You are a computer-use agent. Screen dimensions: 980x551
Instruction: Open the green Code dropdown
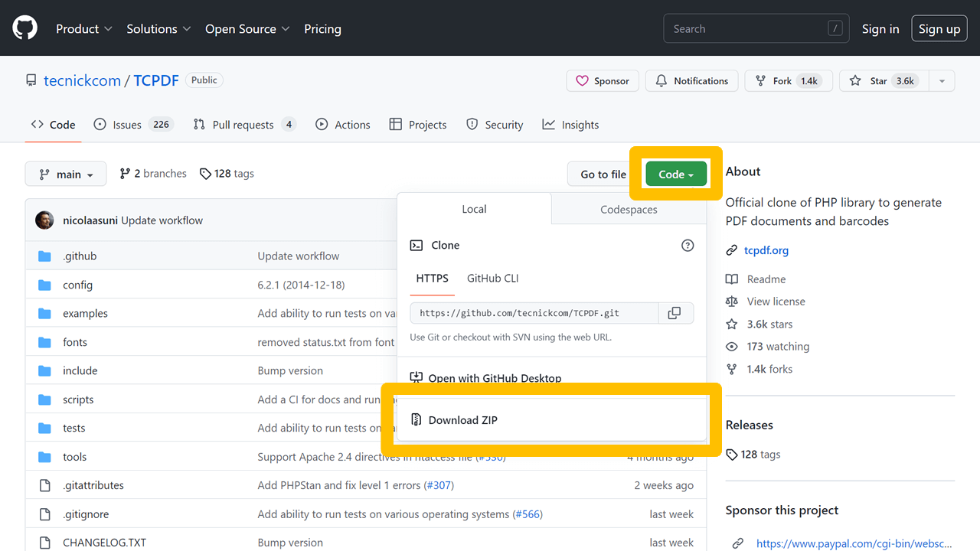click(676, 174)
